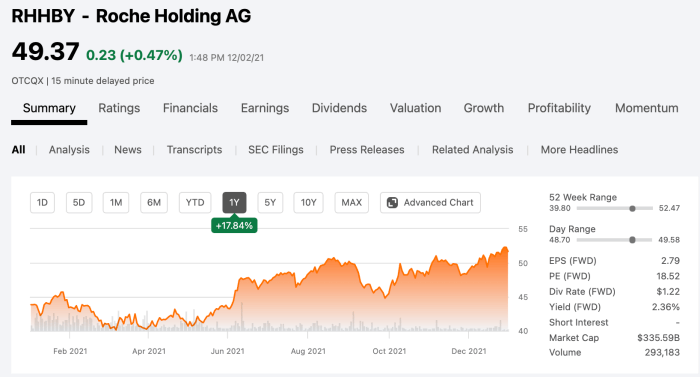The width and height of the screenshot is (700, 377).
Task: View the Dividends tab
Action: click(339, 108)
